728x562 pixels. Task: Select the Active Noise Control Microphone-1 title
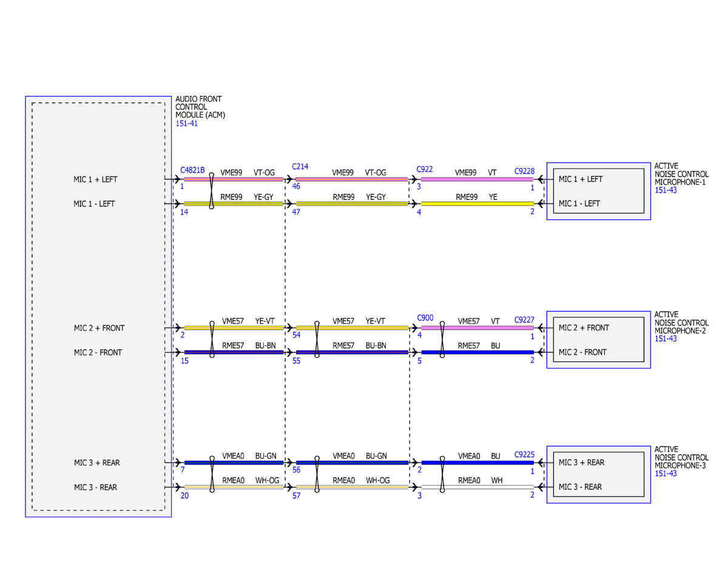[x=681, y=174]
